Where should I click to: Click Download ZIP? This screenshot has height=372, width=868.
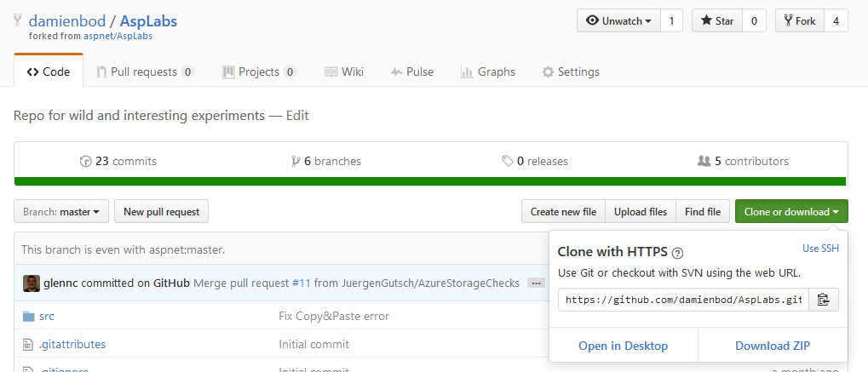pyautogui.click(x=773, y=346)
